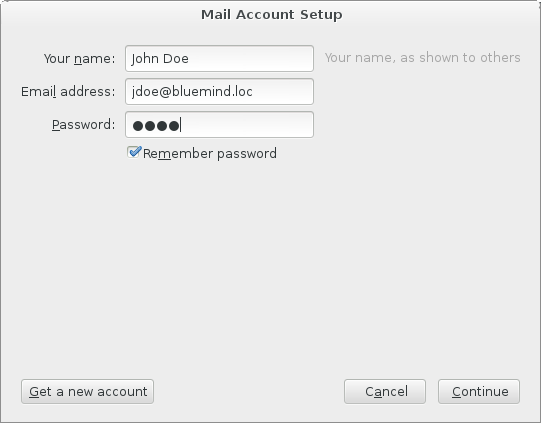Screen dimensions: 541x423
Task: Click the "Mail Account Setup" dialog title
Action: pos(272,14)
